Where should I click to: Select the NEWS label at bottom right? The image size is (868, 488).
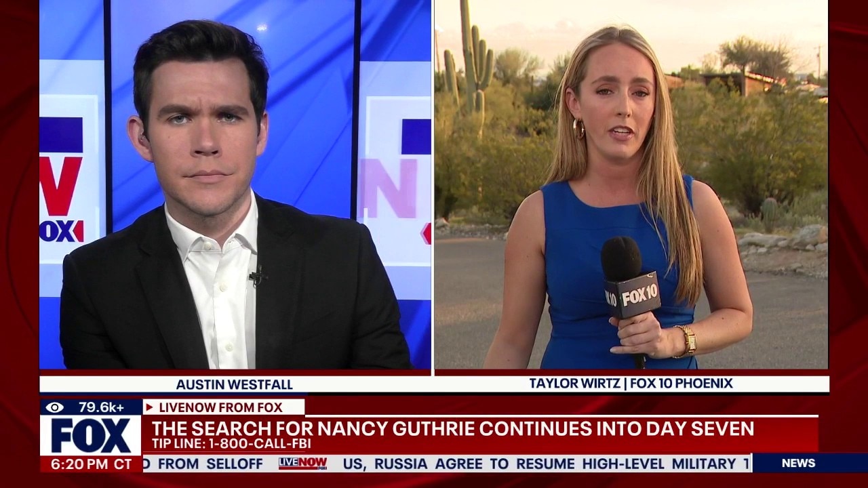pos(798,464)
